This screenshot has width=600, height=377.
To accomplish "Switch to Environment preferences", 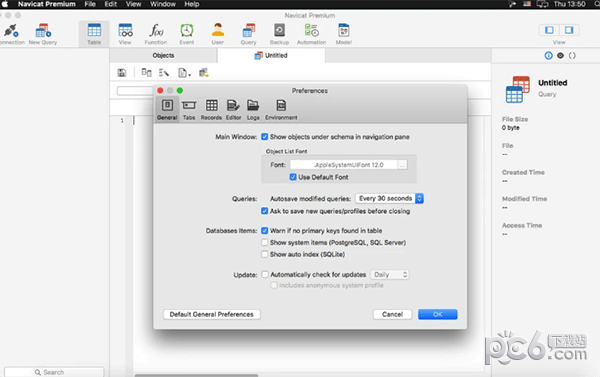I will (x=281, y=110).
